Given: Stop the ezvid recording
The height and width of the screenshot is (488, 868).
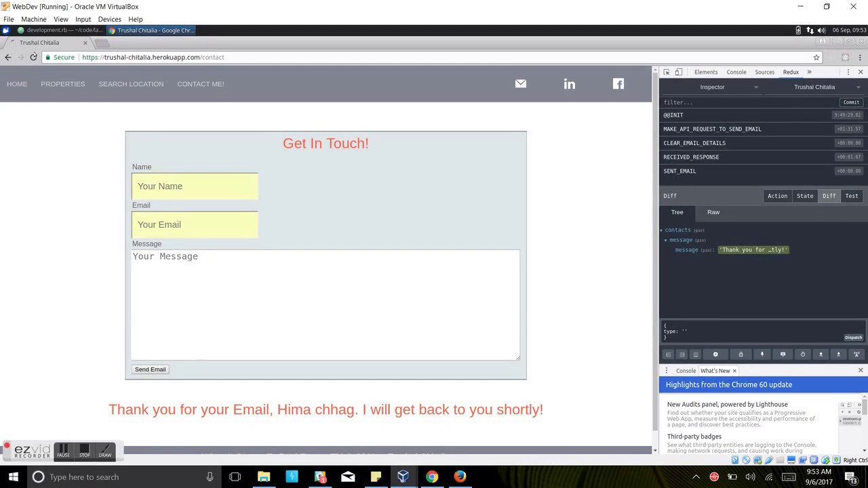Looking at the screenshot, I should click(84, 451).
